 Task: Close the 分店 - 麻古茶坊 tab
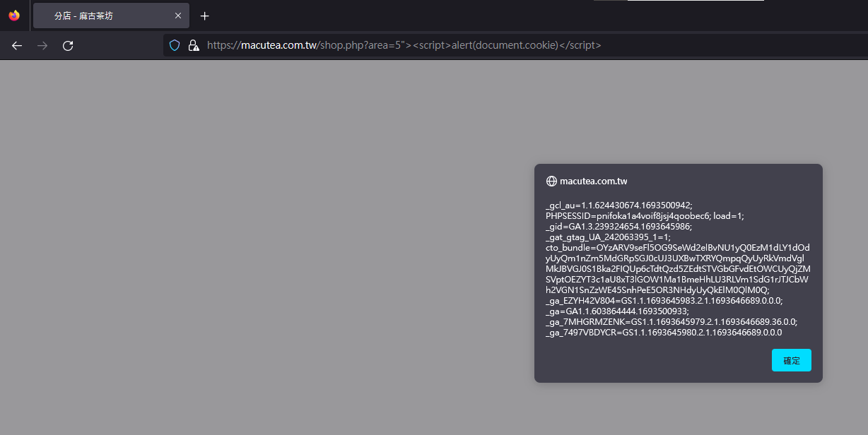pos(178,16)
